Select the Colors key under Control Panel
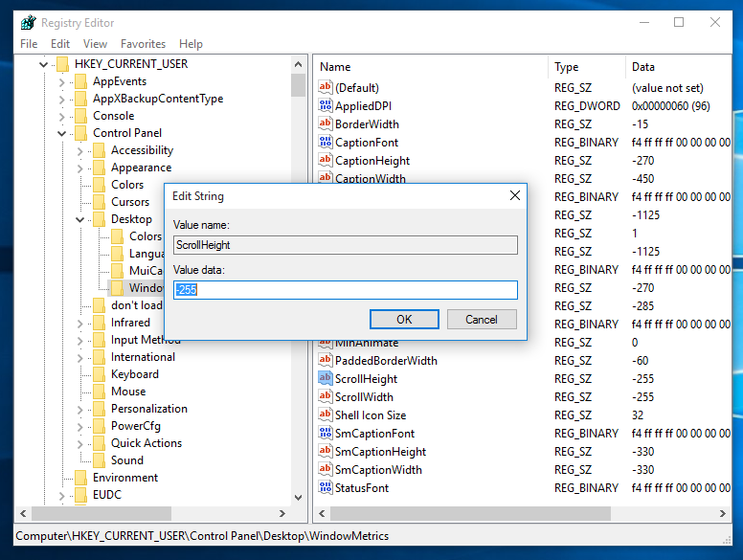 point(127,185)
